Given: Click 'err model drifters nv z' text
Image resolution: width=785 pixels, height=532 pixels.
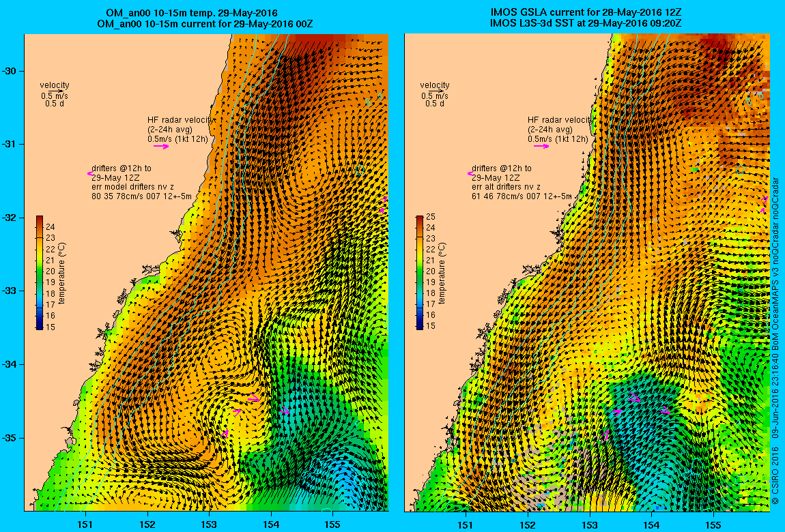Looking at the screenshot, I should click(132, 187).
